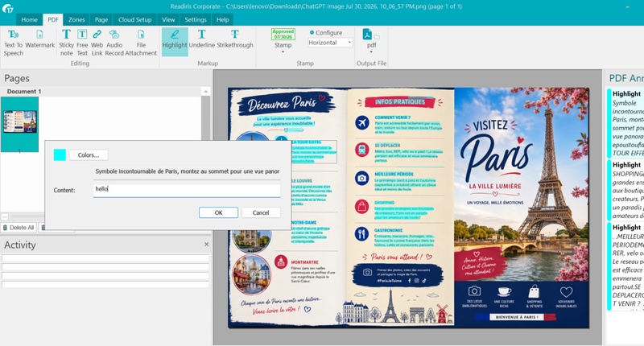Add a Watermark from the ribbon
This screenshot has height=346, width=644.
click(39, 39)
